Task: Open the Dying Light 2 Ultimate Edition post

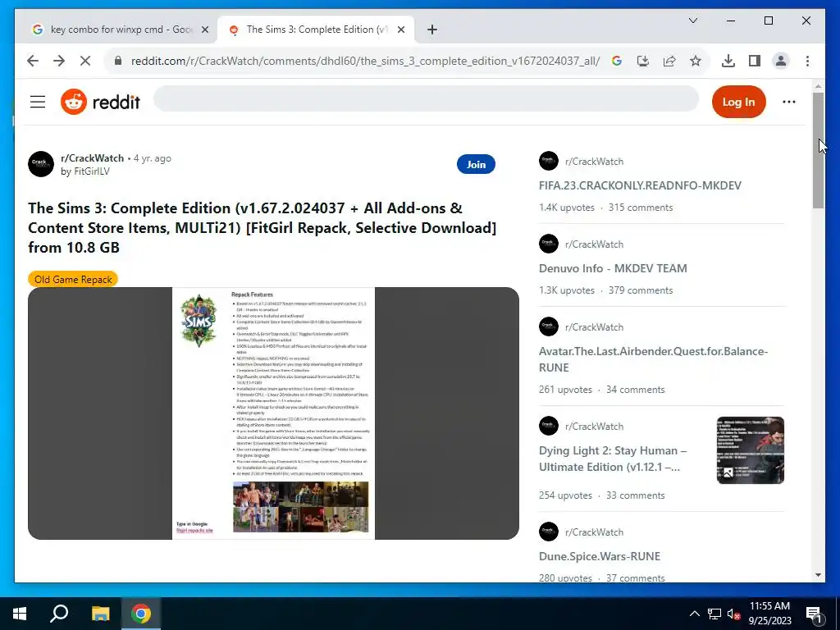Action: click(x=612, y=459)
